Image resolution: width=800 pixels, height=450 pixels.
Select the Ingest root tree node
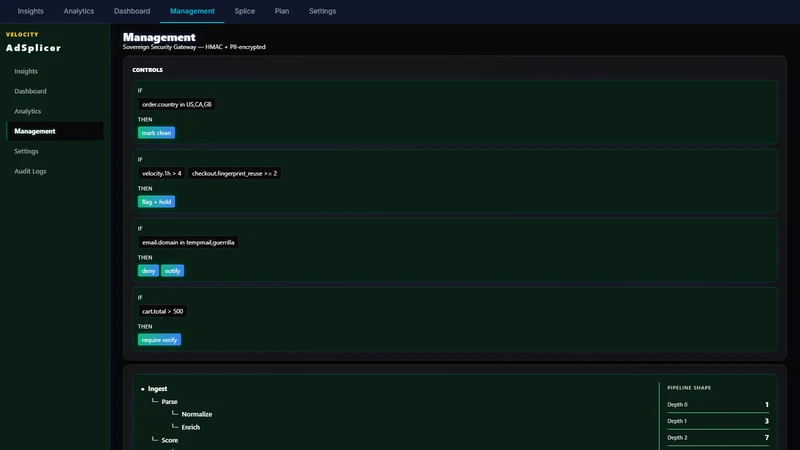click(x=157, y=389)
